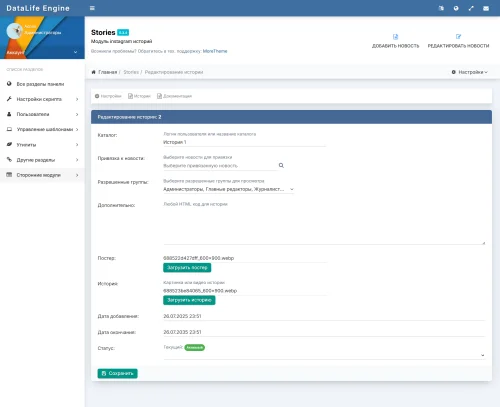500x407 pixels.
Task: Open the allowed groups dropdown list
Action: [x=228, y=189]
